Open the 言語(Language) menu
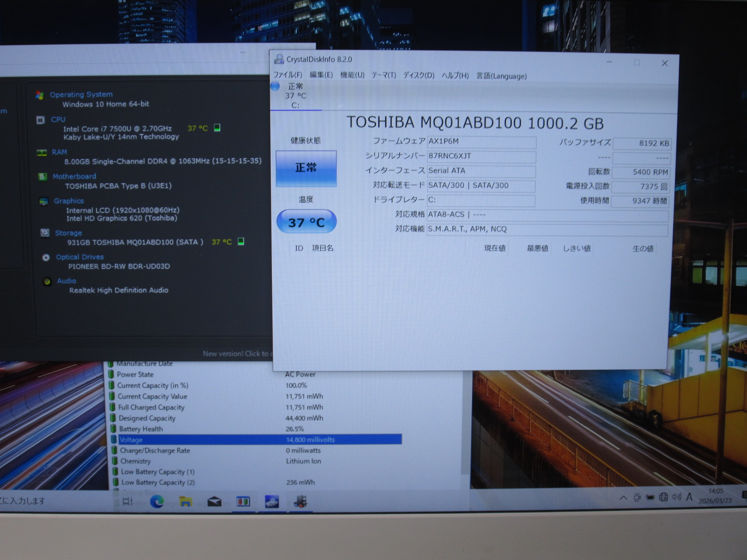747x560 pixels. [x=501, y=76]
